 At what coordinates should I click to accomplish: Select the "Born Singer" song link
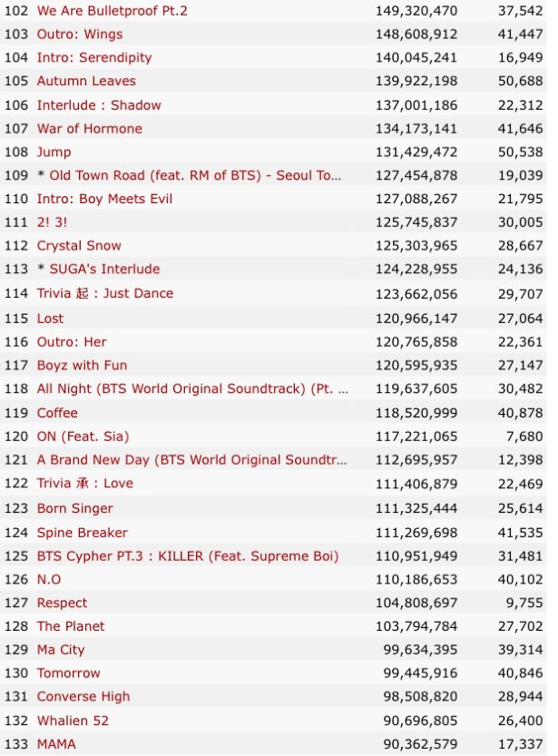coord(74,508)
